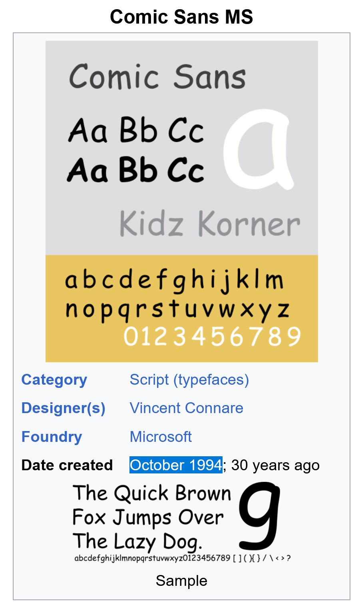Open the Designer(s) label link
This screenshot has width=364, height=615.
(x=63, y=408)
